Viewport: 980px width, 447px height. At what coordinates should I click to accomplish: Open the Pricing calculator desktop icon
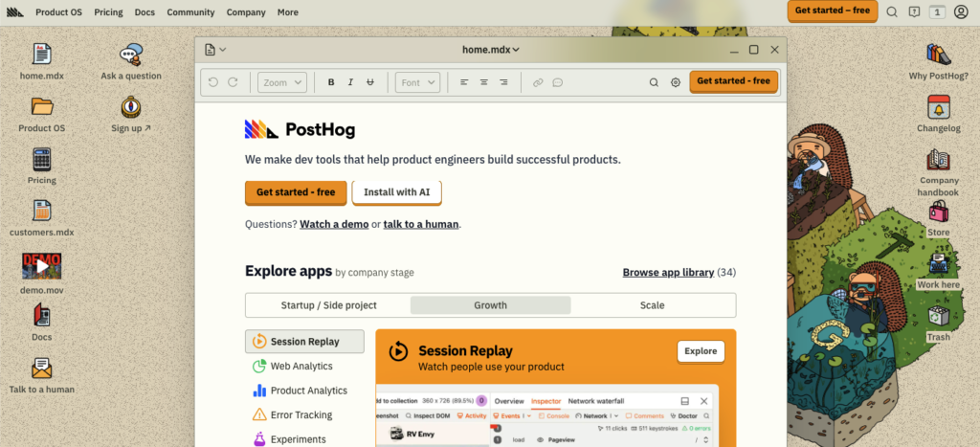[41, 160]
